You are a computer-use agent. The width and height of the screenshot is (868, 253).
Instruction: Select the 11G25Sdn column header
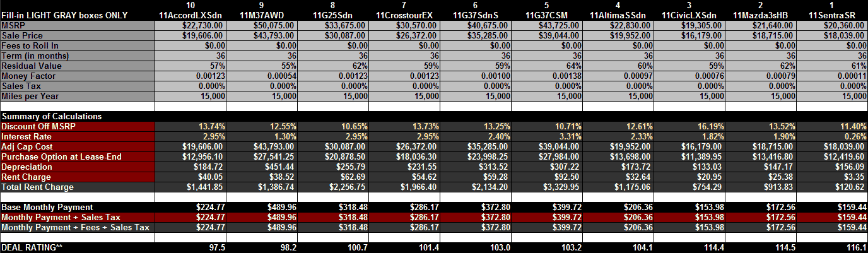click(x=332, y=15)
